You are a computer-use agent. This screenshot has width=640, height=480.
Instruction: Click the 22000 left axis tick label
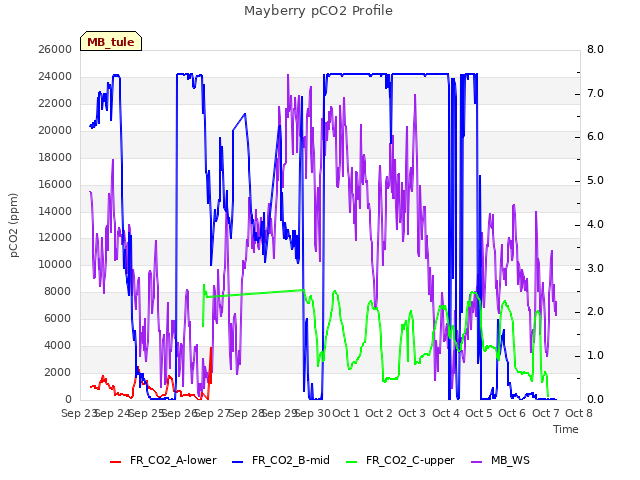(55, 103)
